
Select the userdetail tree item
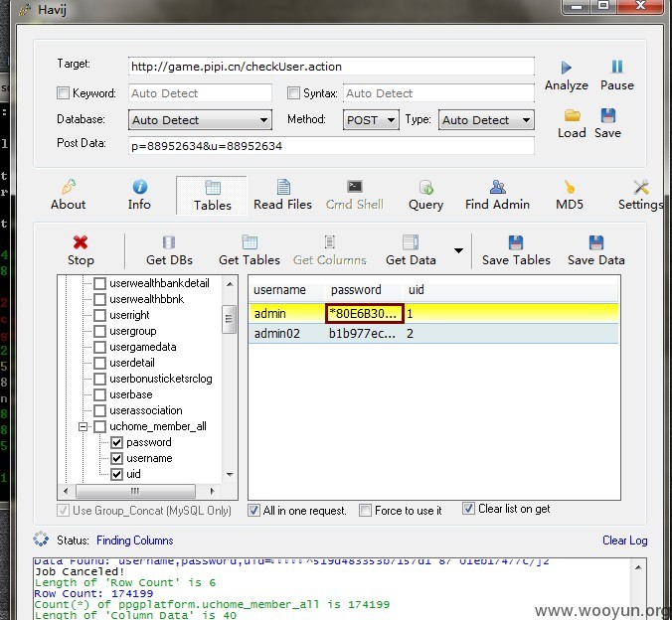click(132, 363)
